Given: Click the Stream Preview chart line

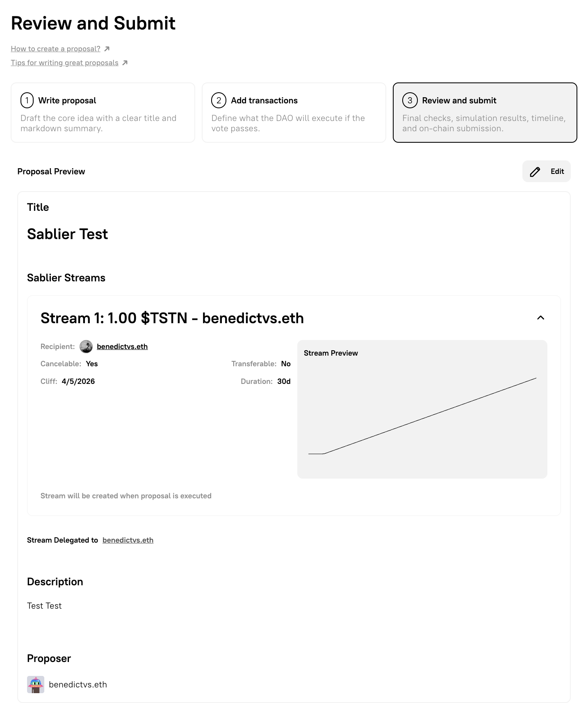Looking at the screenshot, I should coord(431,415).
